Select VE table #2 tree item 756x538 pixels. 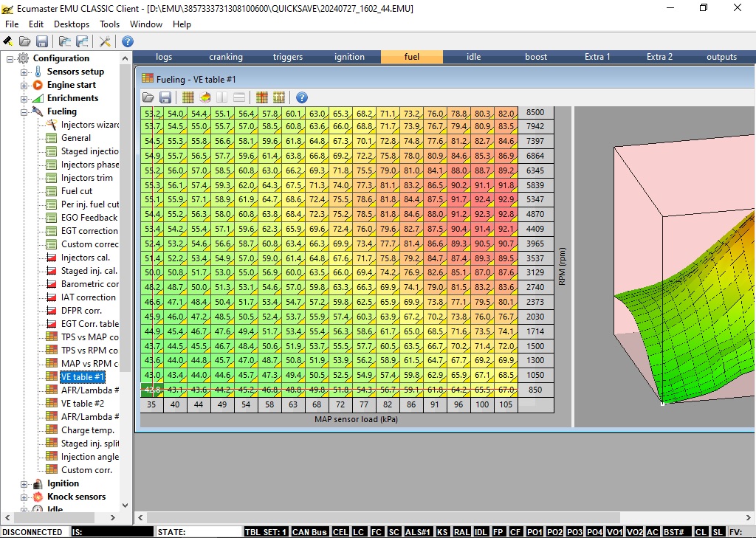(x=83, y=404)
